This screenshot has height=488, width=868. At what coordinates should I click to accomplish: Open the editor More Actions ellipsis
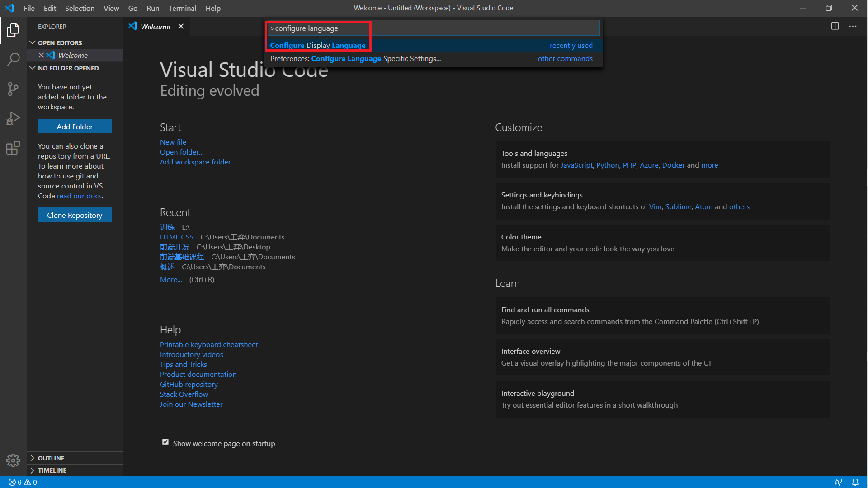(853, 26)
